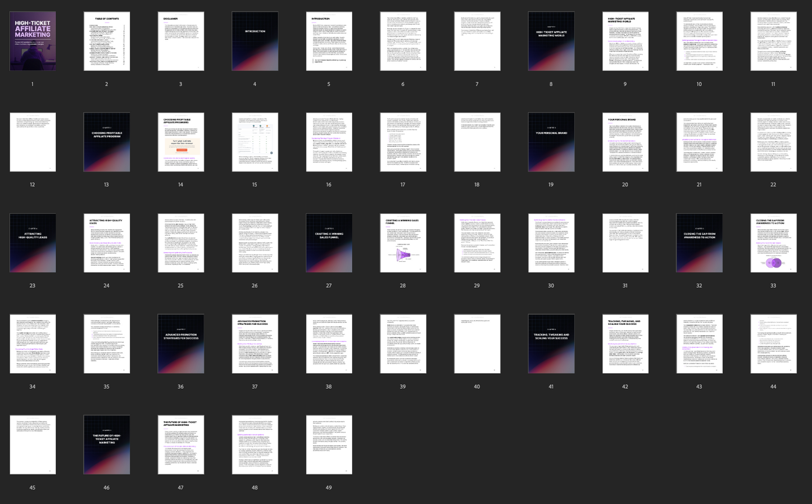Select page 33 with the purple Venn diagram
812x504 pixels.
[774, 243]
